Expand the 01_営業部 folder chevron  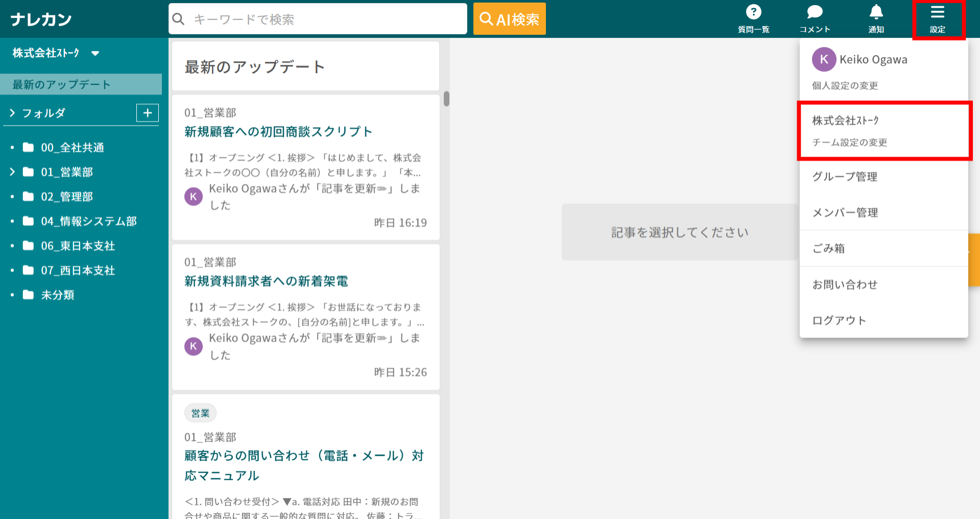pos(12,172)
